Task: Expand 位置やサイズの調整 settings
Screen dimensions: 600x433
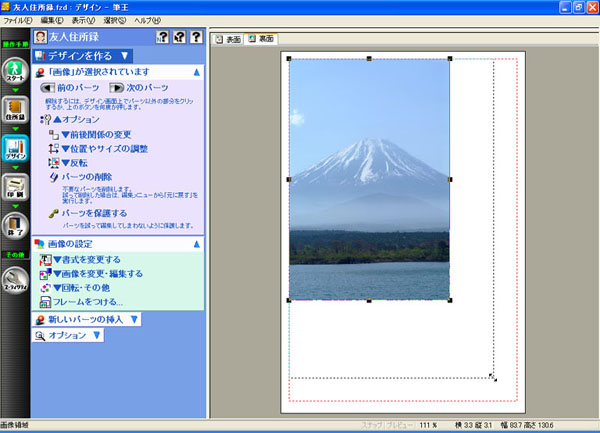Action: tap(104, 148)
